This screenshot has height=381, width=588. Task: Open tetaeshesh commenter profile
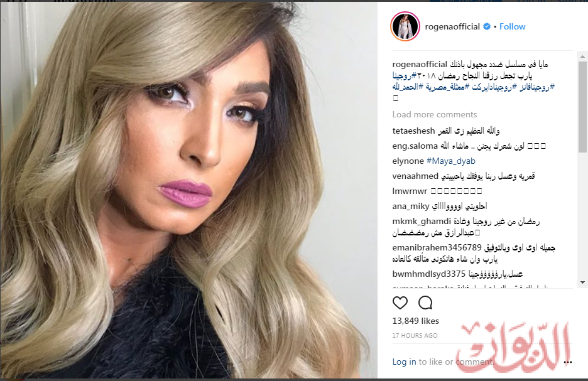tap(413, 131)
